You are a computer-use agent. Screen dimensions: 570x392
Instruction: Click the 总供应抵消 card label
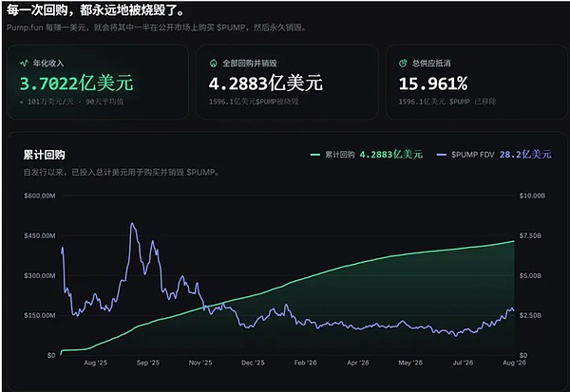pos(431,64)
